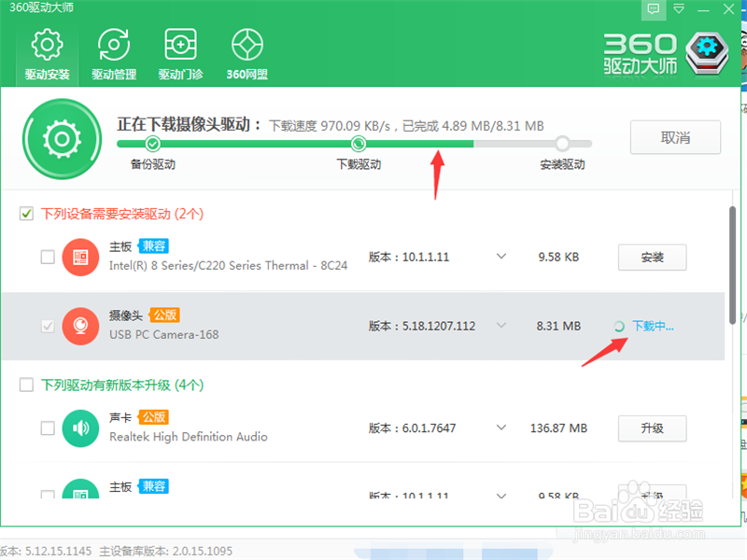Minimize the 360驱动大师 window
This screenshot has width=747, height=560.
pyautogui.click(x=703, y=9)
